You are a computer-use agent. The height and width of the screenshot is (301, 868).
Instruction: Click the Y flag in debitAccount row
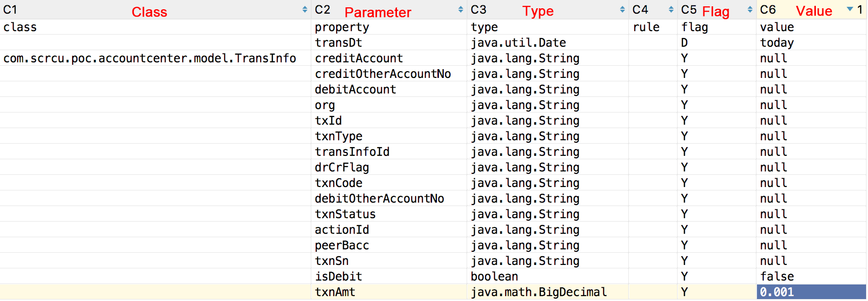pos(717,89)
